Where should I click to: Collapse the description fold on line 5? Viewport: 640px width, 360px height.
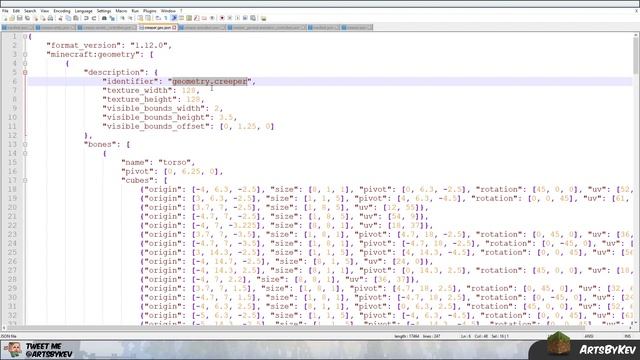[x=25, y=72]
